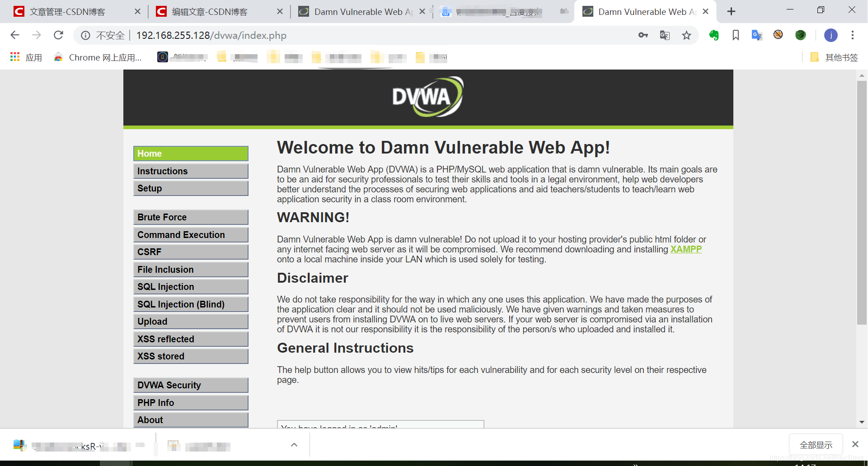Open the 应用 apps shortcut

click(26, 57)
